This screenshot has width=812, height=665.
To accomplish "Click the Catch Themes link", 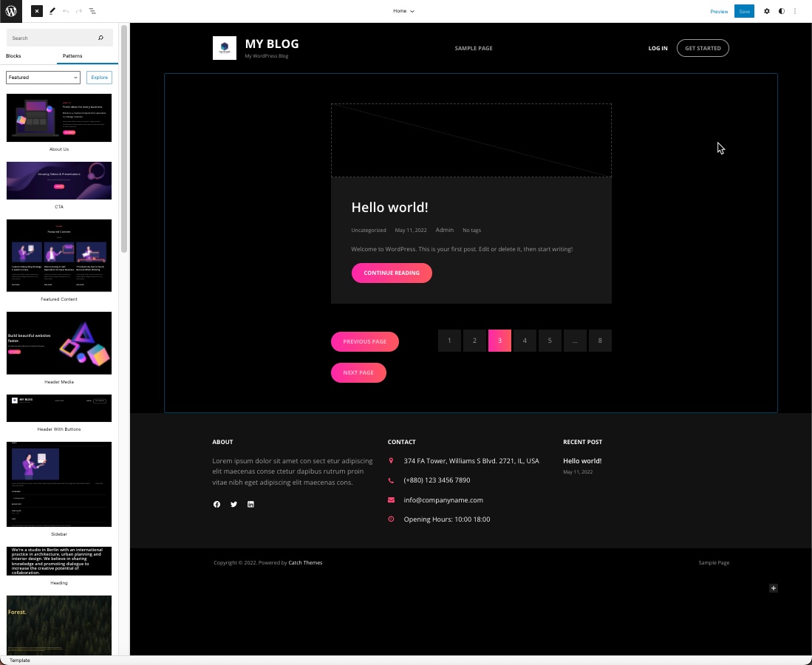I will [x=305, y=563].
